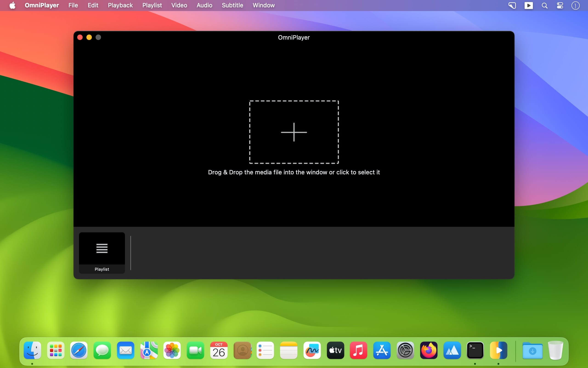Launch Safari from the Dock
Viewport: 588px width, 368px height.
tap(79, 351)
